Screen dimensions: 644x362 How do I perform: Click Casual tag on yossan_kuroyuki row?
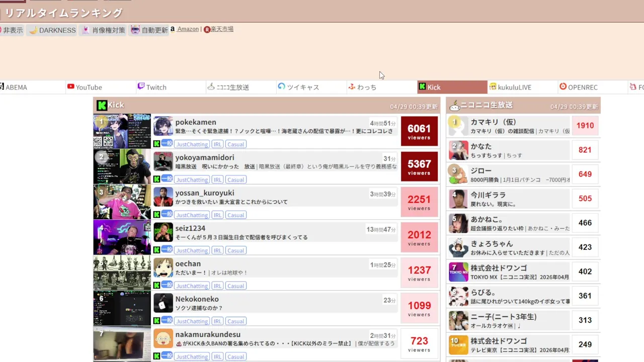click(x=235, y=215)
